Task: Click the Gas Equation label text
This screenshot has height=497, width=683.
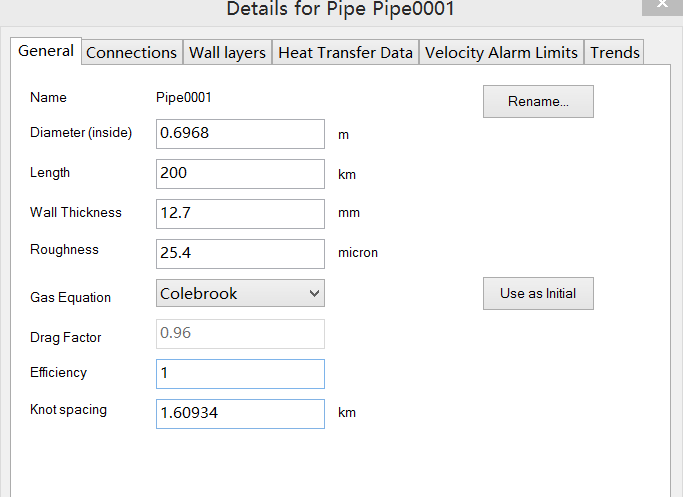Action: point(70,297)
